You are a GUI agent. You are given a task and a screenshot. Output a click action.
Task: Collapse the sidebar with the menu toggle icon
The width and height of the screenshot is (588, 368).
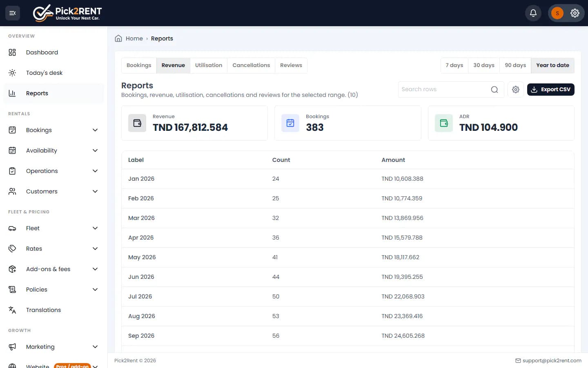tap(13, 13)
